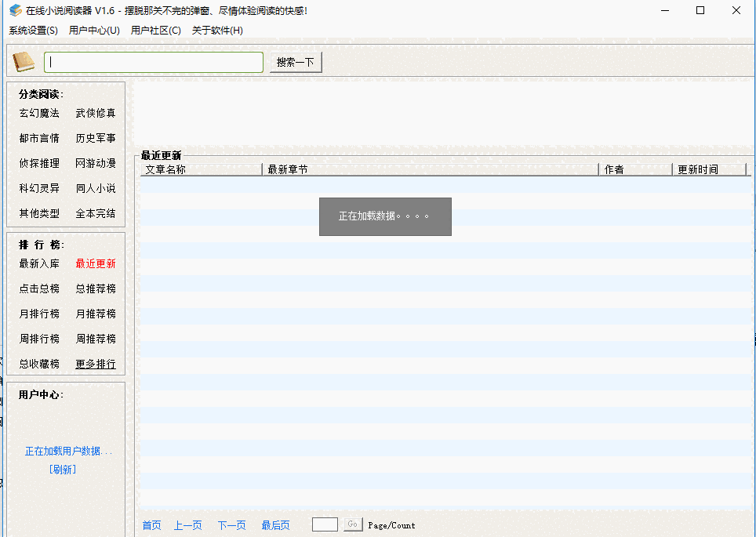Open the 系统设置 menu
This screenshot has width=756, height=537.
(33, 31)
